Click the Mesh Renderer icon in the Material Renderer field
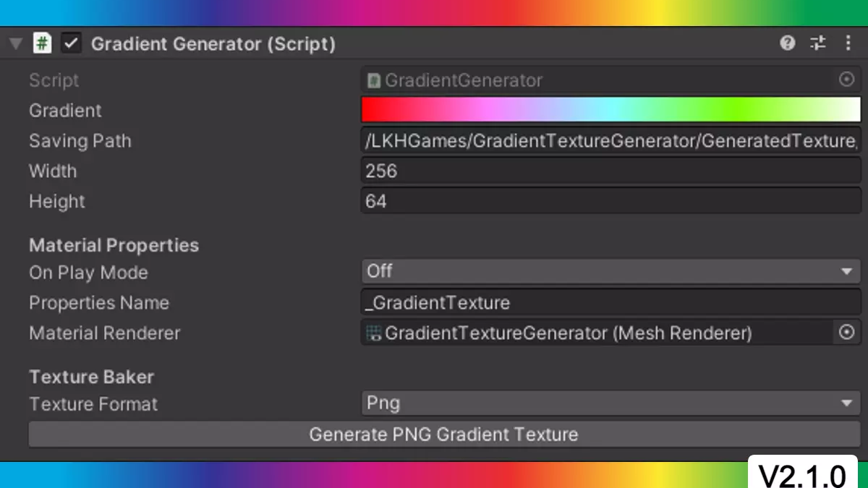This screenshot has width=868, height=488. tap(374, 333)
